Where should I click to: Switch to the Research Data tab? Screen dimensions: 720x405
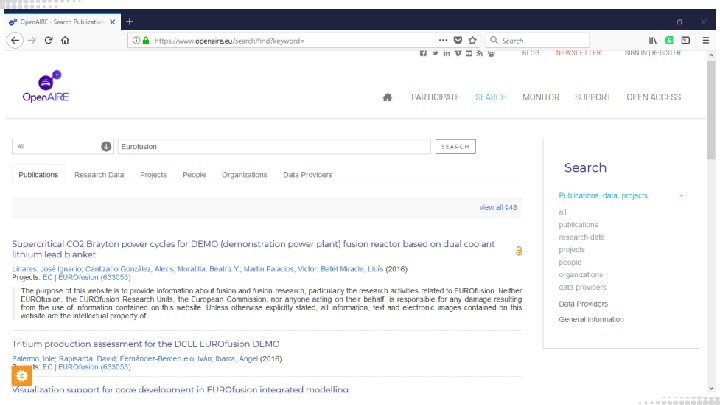tap(99, 175)
